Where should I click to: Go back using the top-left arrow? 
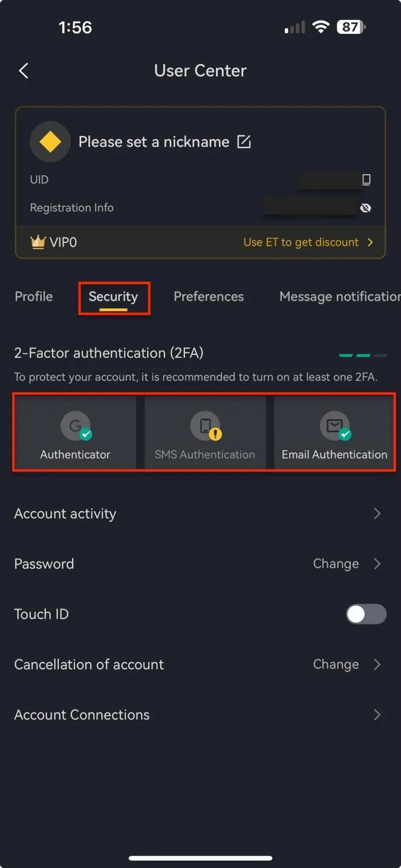coord(24,71)
